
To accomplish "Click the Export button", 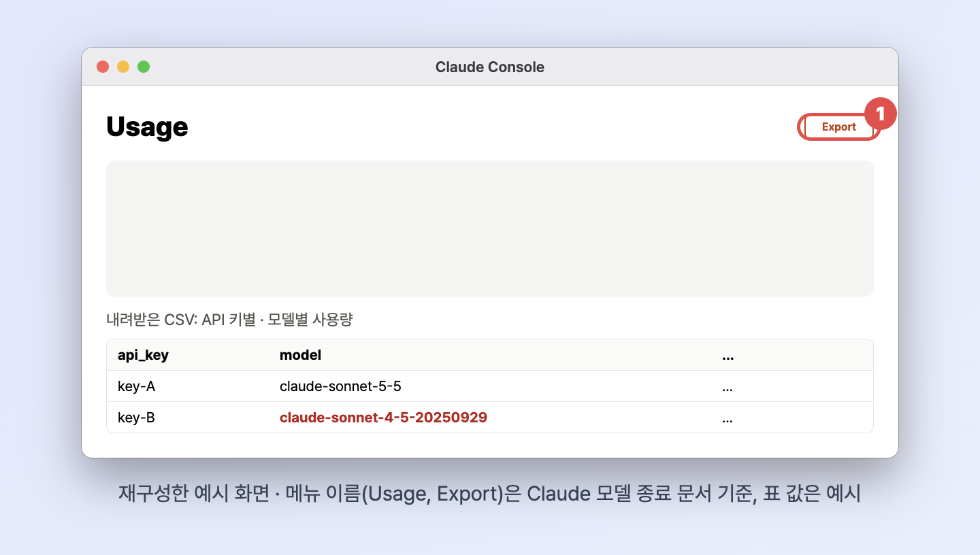I will pyautogui.click(x=838, y=127).
